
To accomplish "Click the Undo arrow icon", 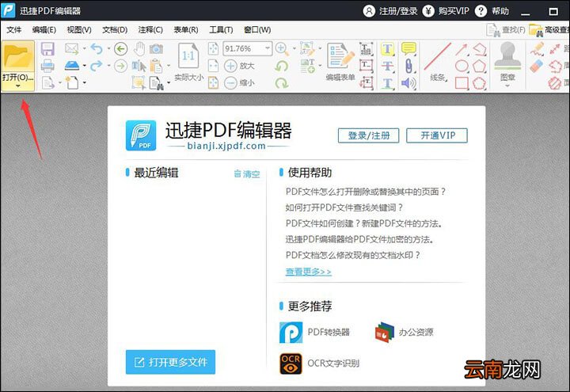I will coord(97,48).
